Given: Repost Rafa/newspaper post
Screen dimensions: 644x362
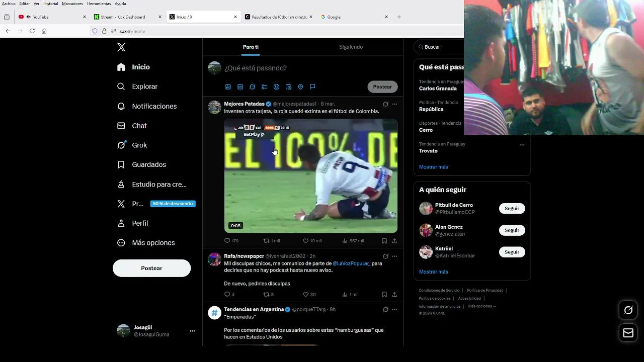Looking at the screenshot, I should (x=269, y=295).
